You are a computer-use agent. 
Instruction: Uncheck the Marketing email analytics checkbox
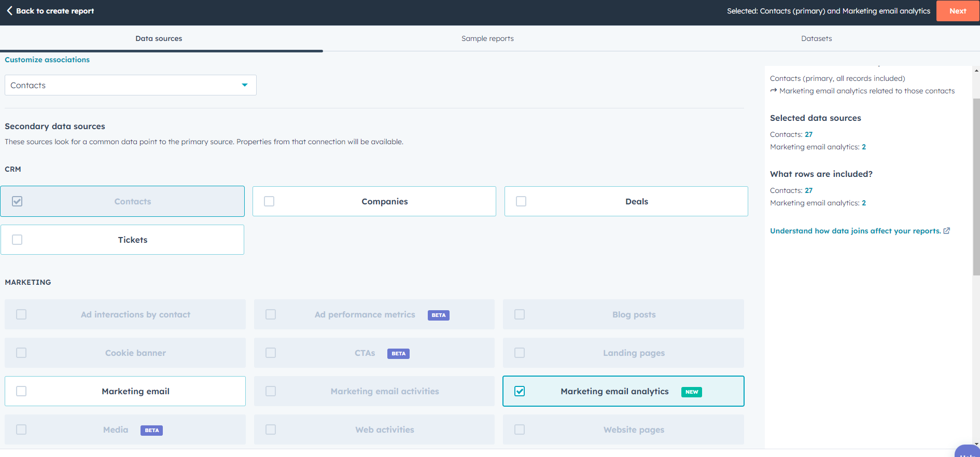[520, 391]
